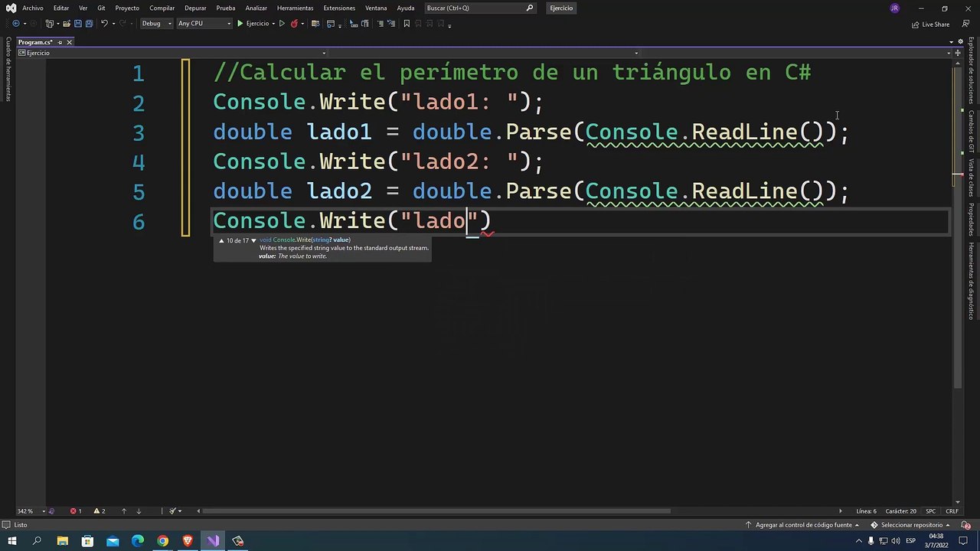Open the Editar menu

point(61,8)
